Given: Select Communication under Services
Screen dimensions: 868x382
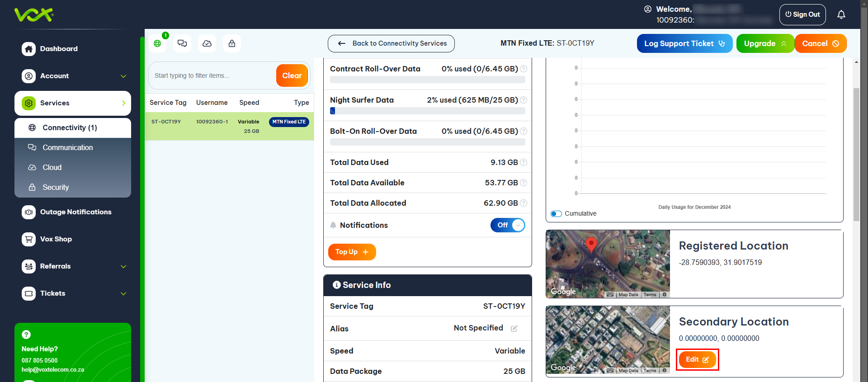Looking at the screenshot, I should click(67, 147).
